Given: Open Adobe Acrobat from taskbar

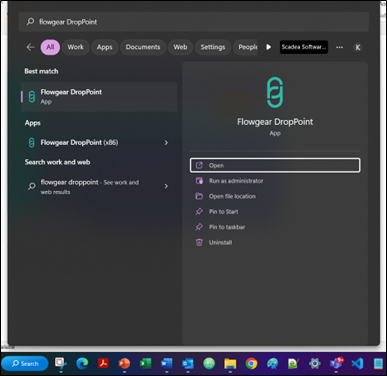Looking at the screenshot, I should (x=103, y=363).
